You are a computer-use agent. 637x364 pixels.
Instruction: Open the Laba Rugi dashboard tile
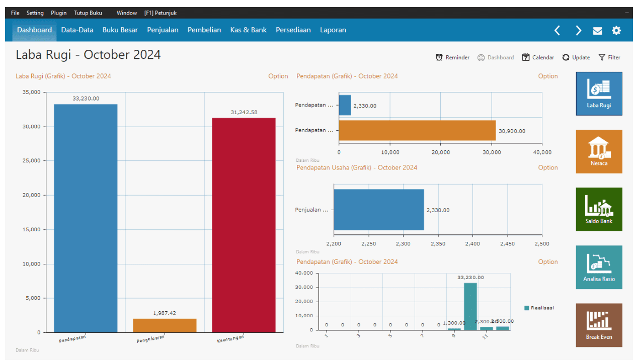point(599,94)
